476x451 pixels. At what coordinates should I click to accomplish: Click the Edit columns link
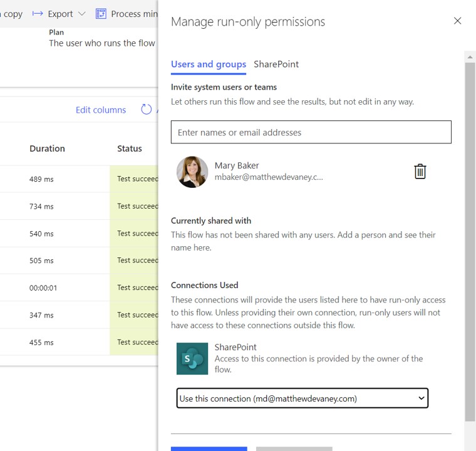[x=101, y=110]
